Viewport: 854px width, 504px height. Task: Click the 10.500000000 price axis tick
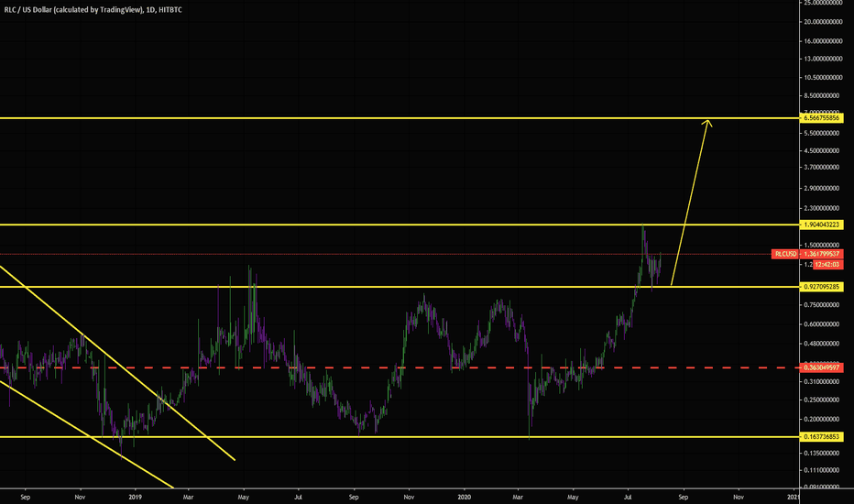[824, 77]
